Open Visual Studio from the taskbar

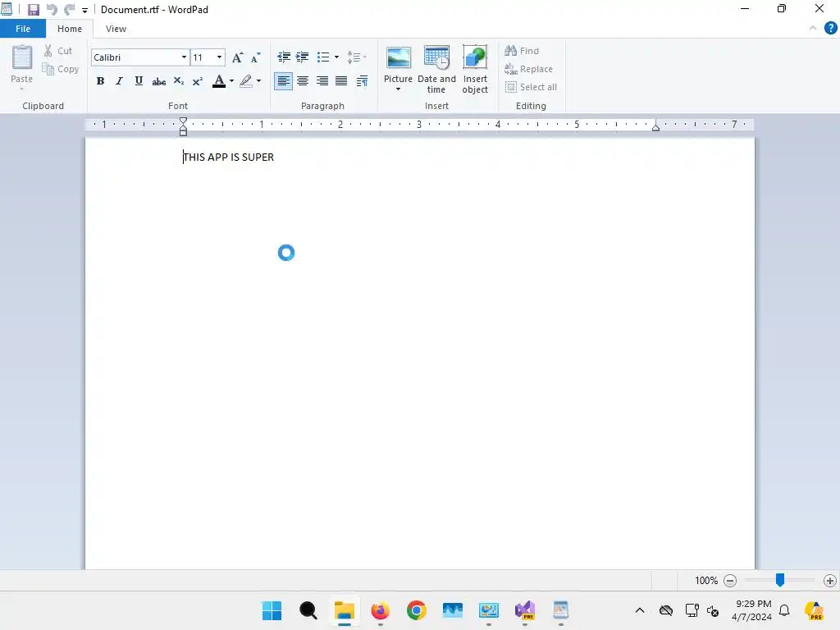[524, 610]
